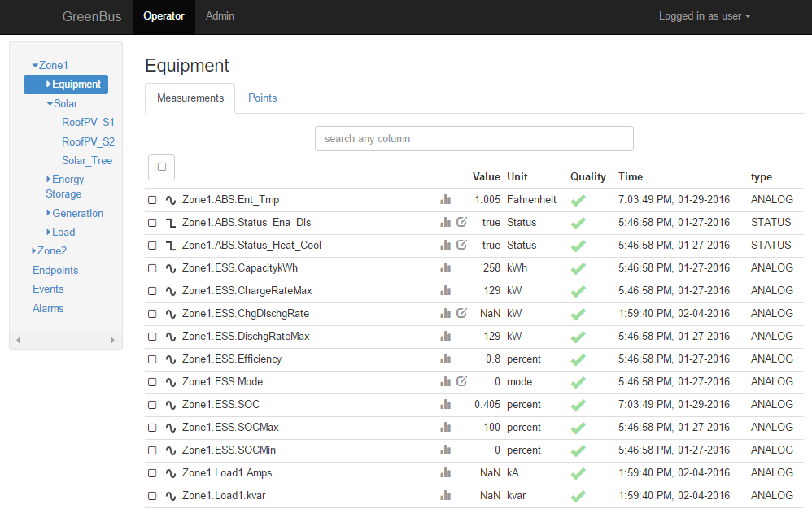Show chart for Zone1.ESS.CapacitykWh

445,268
